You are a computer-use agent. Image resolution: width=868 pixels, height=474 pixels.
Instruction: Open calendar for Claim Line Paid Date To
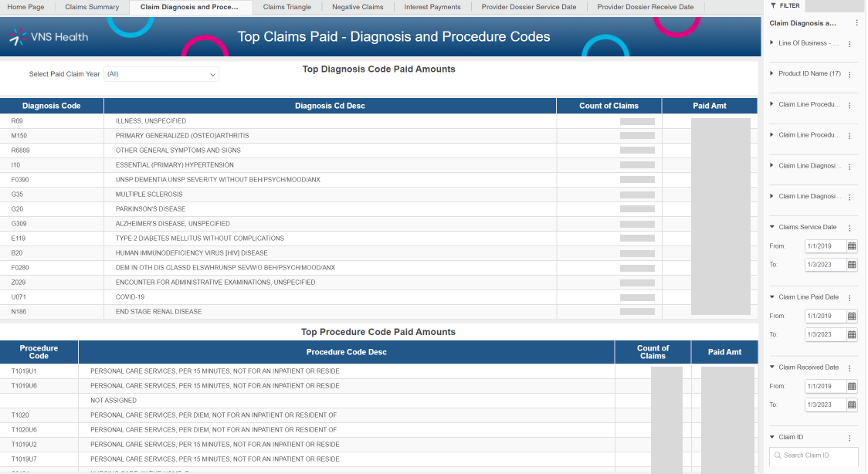pyautogui.click(x=852, y=334)
